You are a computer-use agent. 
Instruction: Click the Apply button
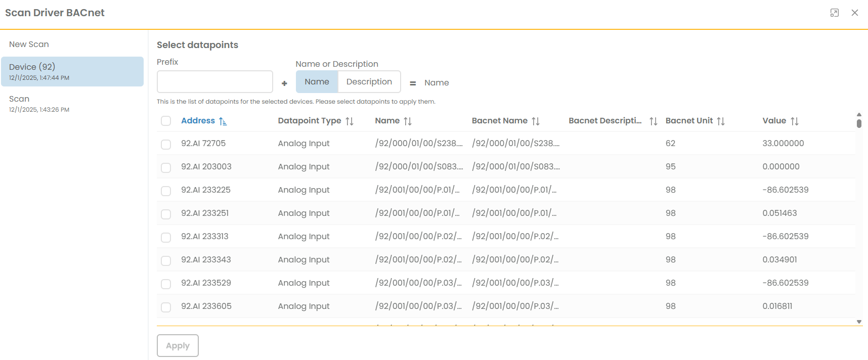click(x=178, y=346)
